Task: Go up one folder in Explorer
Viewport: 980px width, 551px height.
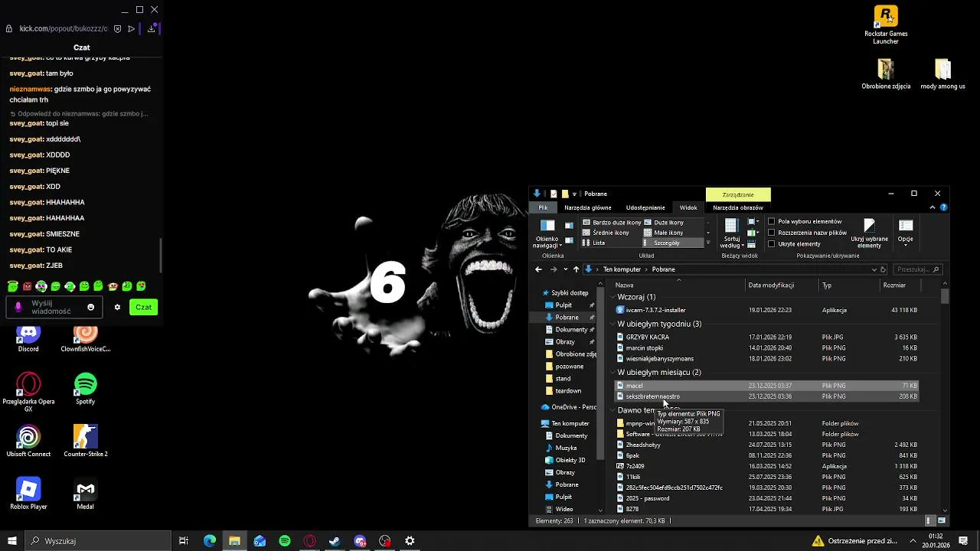Action: [x=577, y=269]
